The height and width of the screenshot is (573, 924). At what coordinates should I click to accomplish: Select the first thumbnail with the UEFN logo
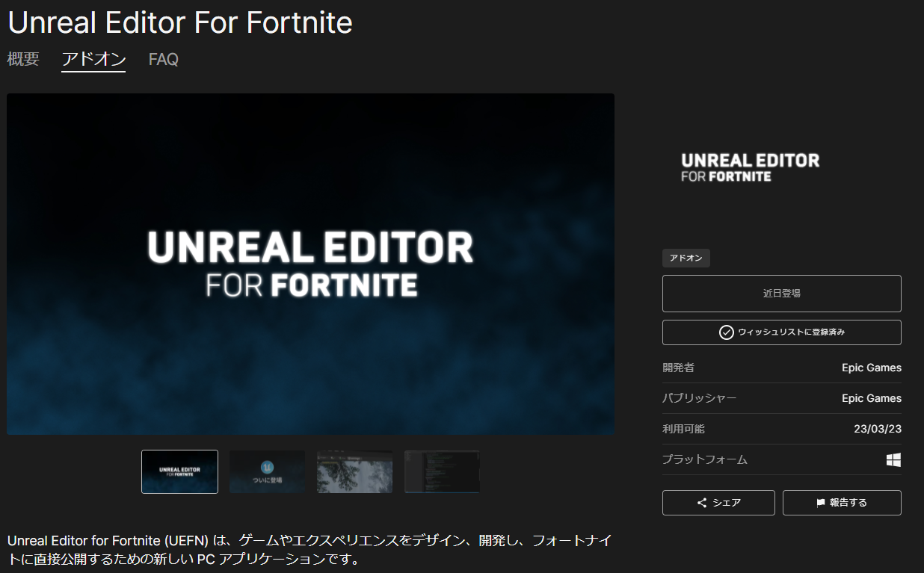coord(179,471)
